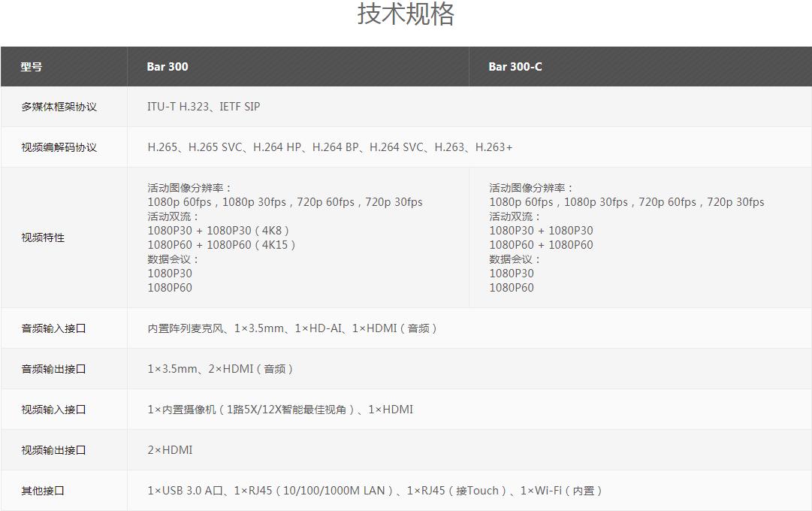Screen dimensions: 812x511
Task: Select the 音频输入接口 row label
Action: (53, 328)
